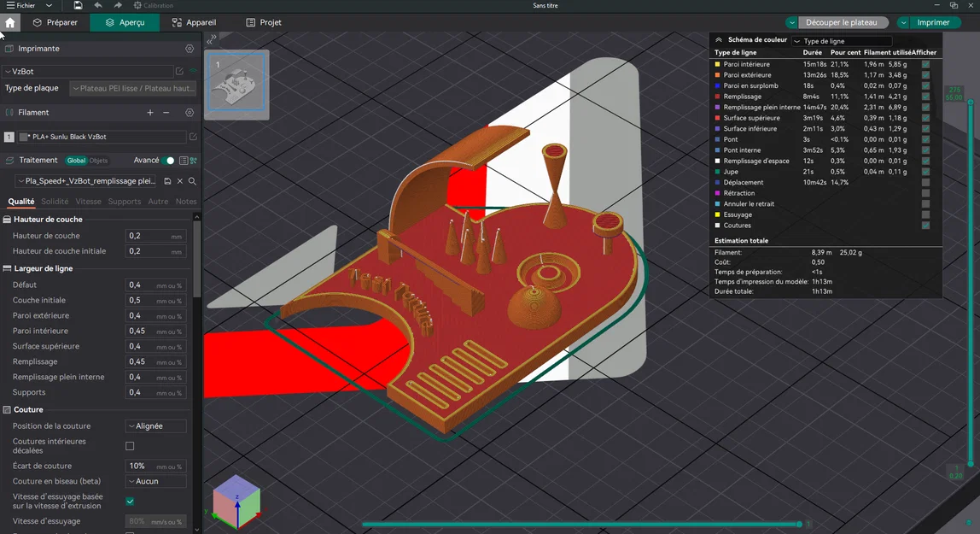The width and height of the screenshot is (980, 534).
Task: Open the Position de la couture dropdown
Action: tap(155, 425)
